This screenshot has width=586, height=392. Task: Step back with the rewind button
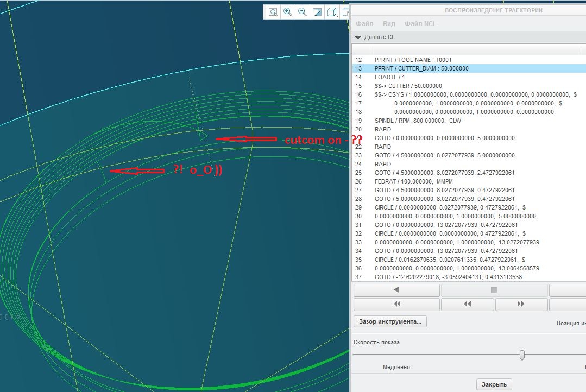(x=467, y=304)
